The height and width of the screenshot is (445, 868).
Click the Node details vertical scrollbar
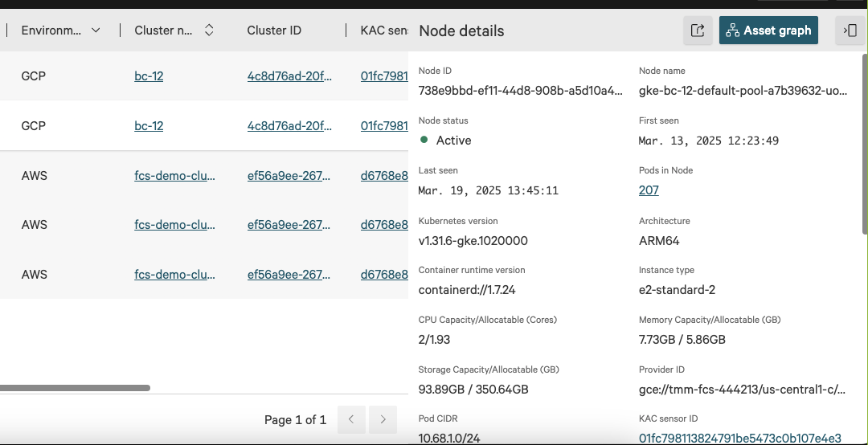pyautogui.click(x=865, y=144)
